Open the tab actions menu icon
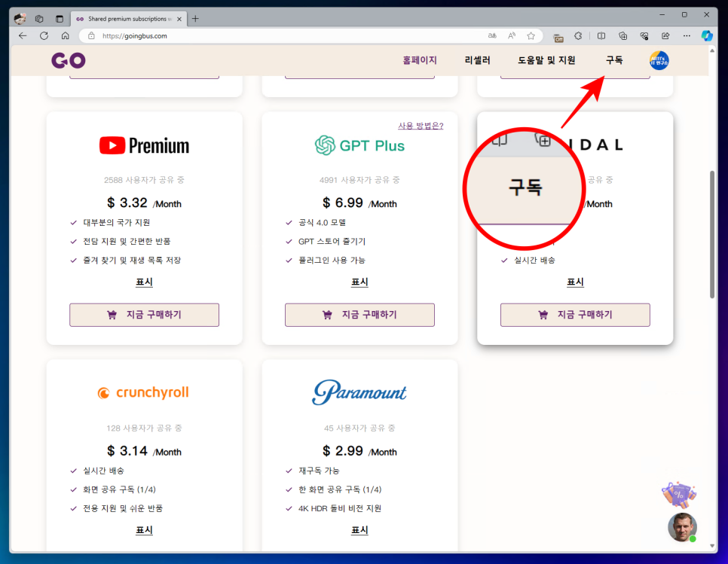The image size is (728, 564). pyautogui.click(x=60, y=19)
